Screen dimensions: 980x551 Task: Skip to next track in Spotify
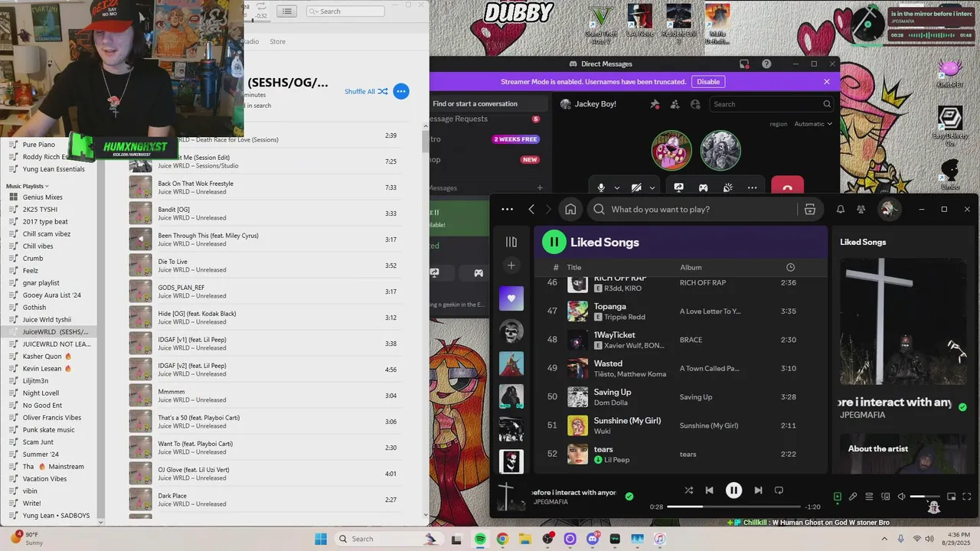pyautogui.click(x=758, y=491)
